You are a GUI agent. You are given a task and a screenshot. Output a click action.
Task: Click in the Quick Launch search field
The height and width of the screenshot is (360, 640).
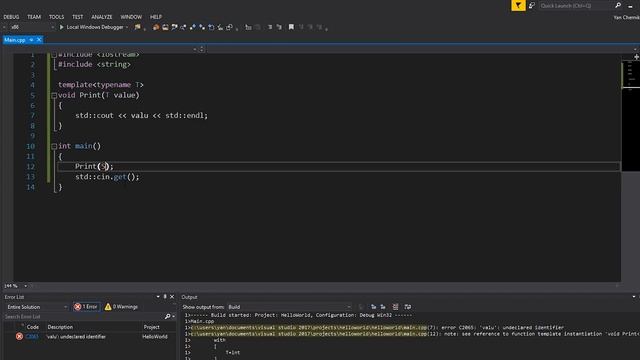[x=576, y=6]
